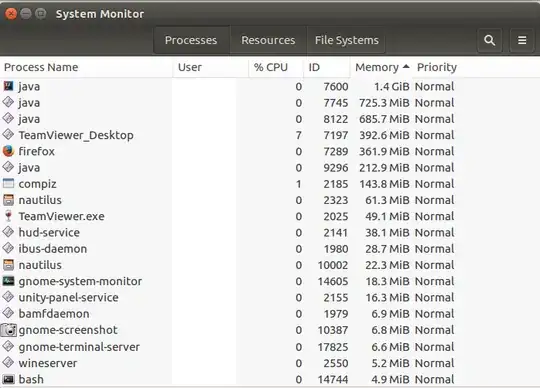Click the IntelliJ icon of java 7600

coord(8,86)
